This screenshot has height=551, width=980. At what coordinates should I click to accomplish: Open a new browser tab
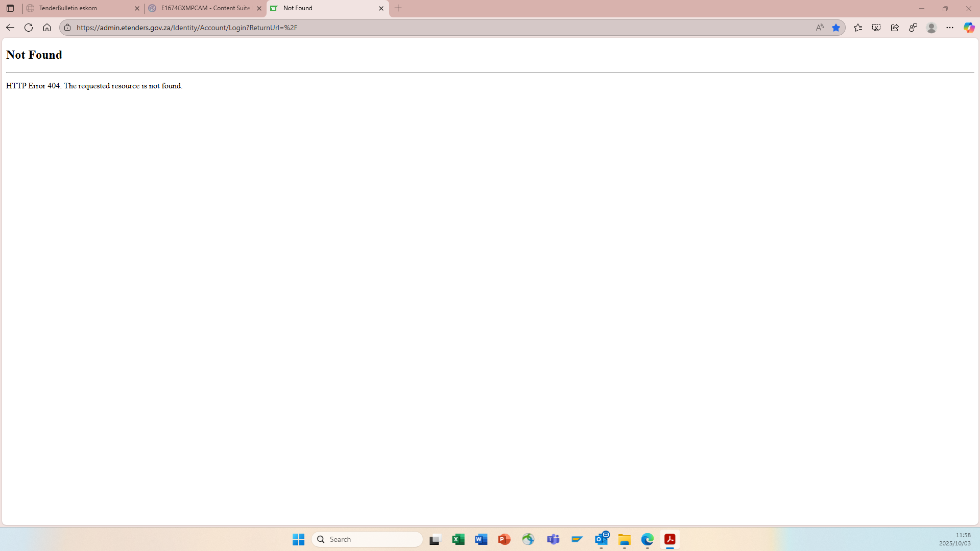tap(398, 8)
